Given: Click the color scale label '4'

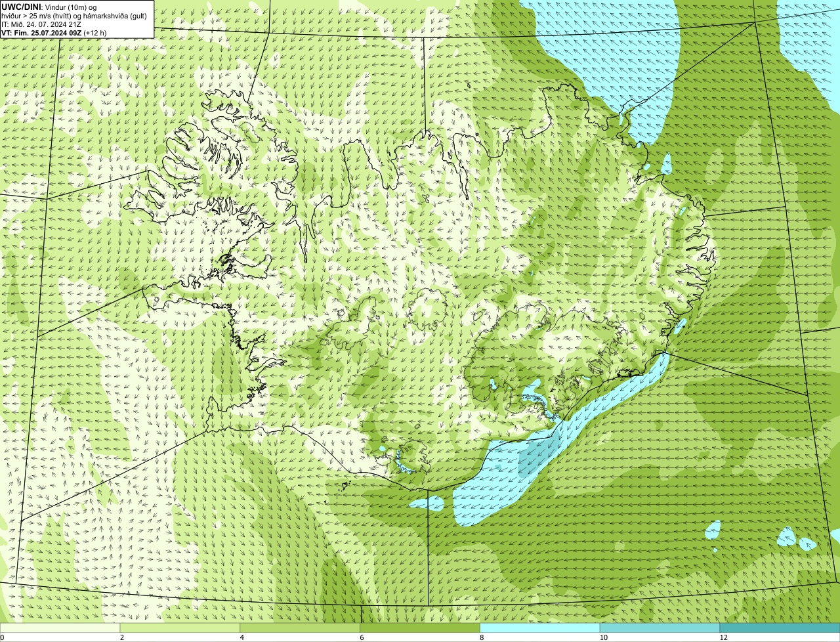Looking at the screenshot, I should [x=242, y=637].
